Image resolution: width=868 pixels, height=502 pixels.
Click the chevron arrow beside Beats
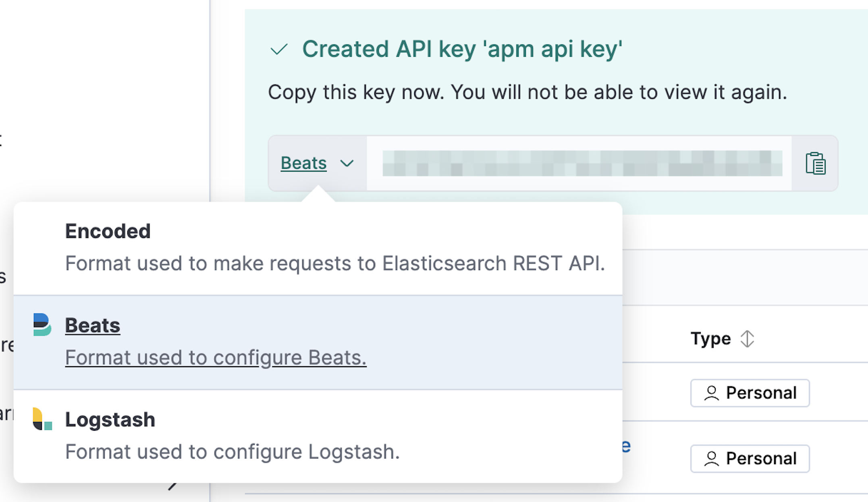(x=347, y=164)
